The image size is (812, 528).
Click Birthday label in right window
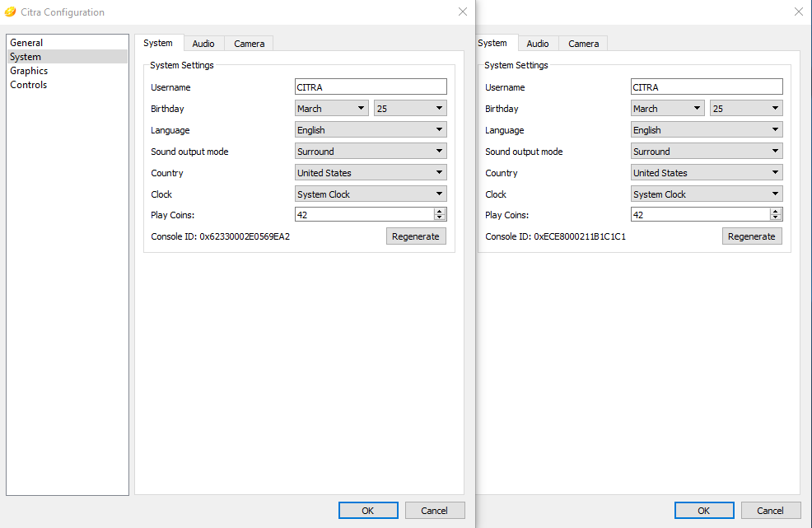coord(502,109)
